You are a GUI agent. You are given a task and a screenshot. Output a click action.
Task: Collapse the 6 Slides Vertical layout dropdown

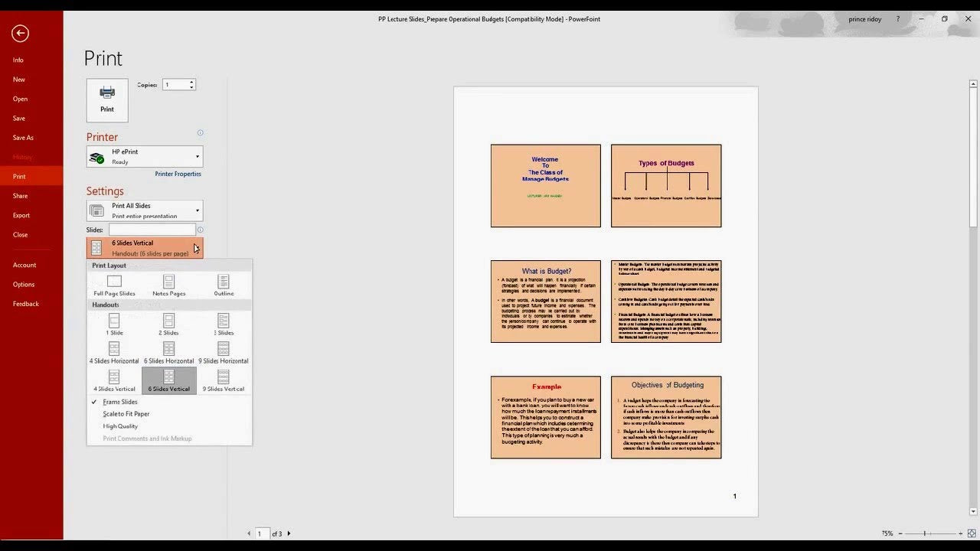pyautogui.click(x=145, y=247)
